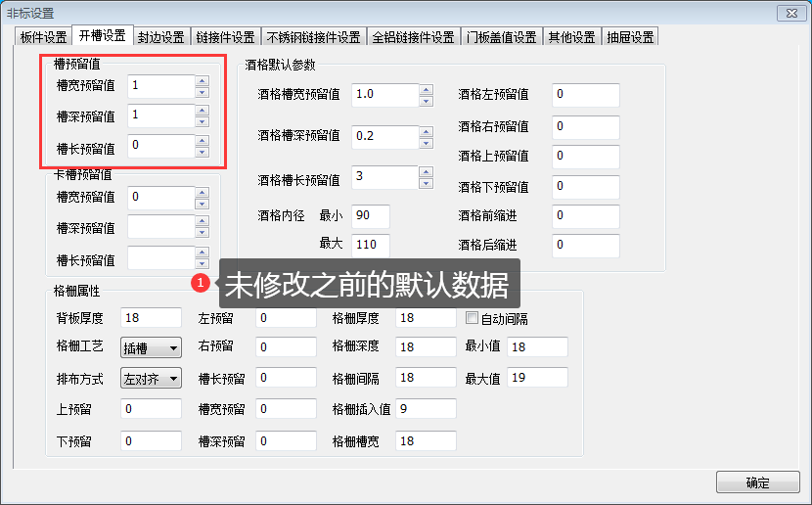The width and height of the screenshot is (812, 505).
Task: Click the empty 卡槽预留值 槽长预留值 field
Action: (x=161, y=257)
